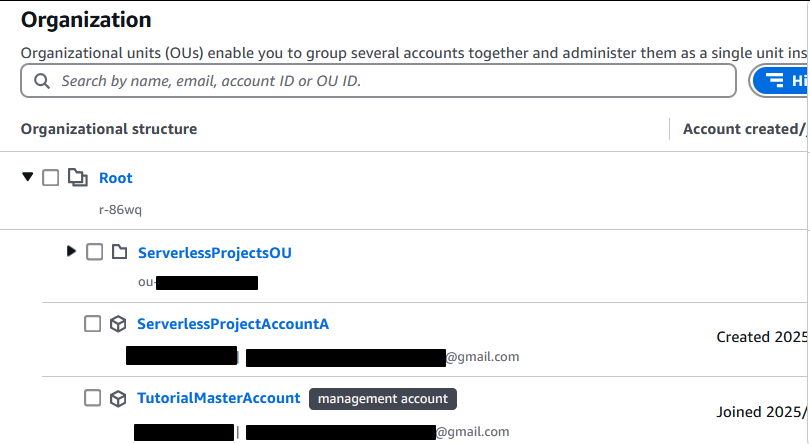
Task: Collapse the Root tree node
Action: 28,177
